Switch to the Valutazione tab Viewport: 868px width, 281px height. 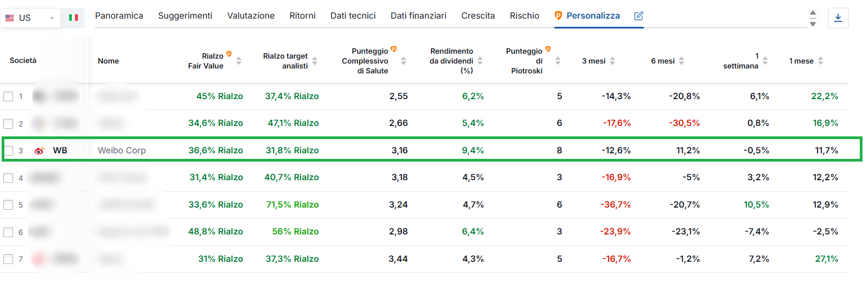coord(251,16)
